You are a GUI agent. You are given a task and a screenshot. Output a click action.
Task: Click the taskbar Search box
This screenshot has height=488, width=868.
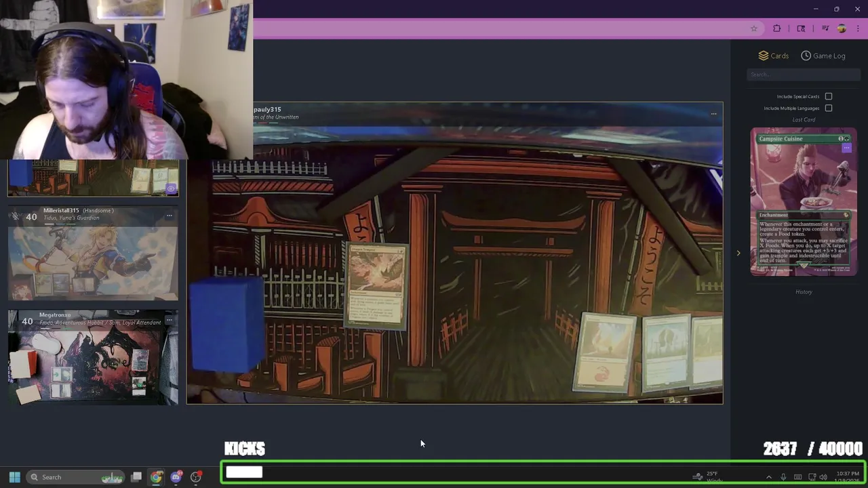click(x=75, y=477)
